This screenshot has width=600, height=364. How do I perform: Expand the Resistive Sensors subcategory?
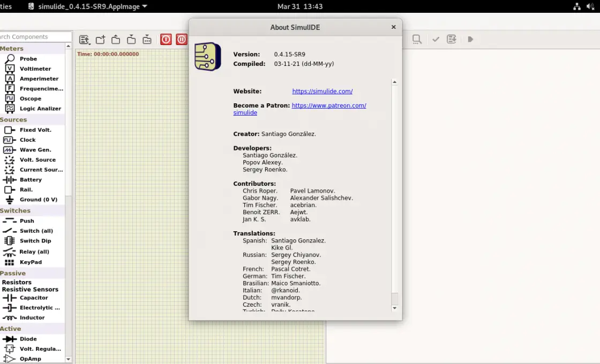click(x=30, y=290)
